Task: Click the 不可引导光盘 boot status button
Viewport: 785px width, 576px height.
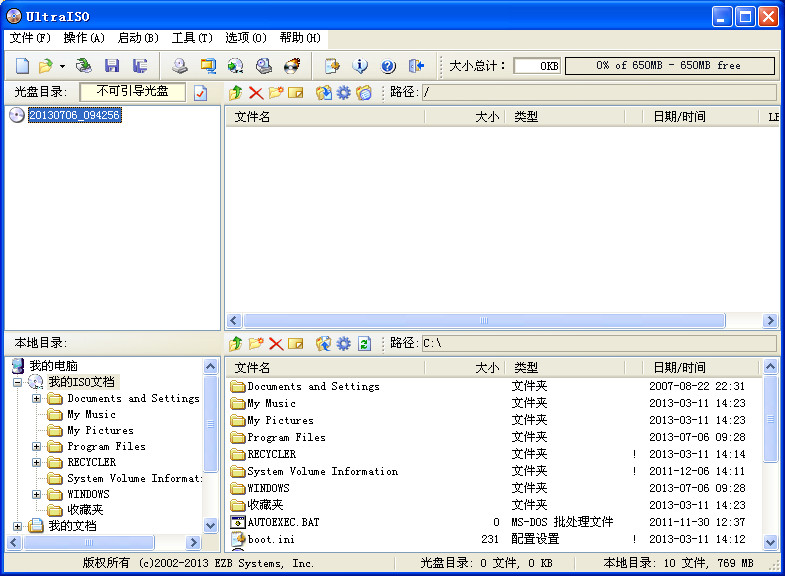Action: coord(133,92)
